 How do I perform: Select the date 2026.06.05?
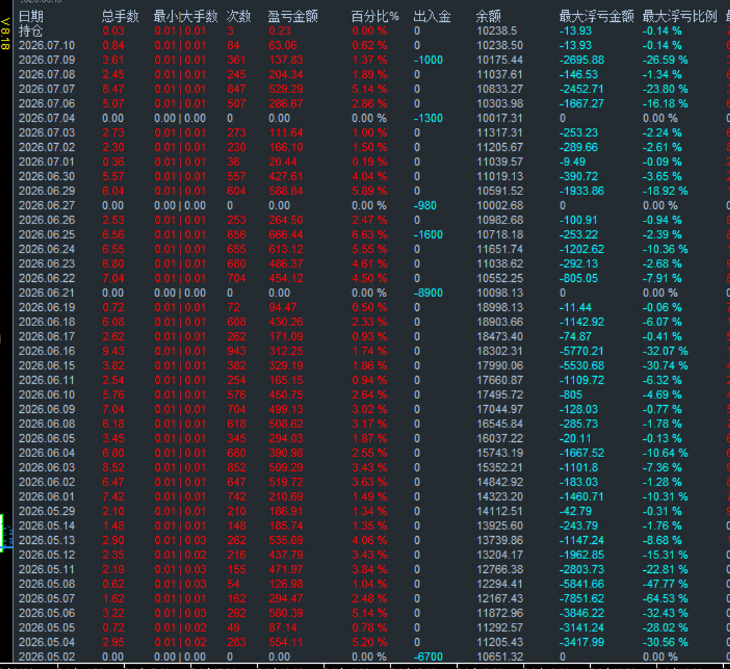[47, 439]
